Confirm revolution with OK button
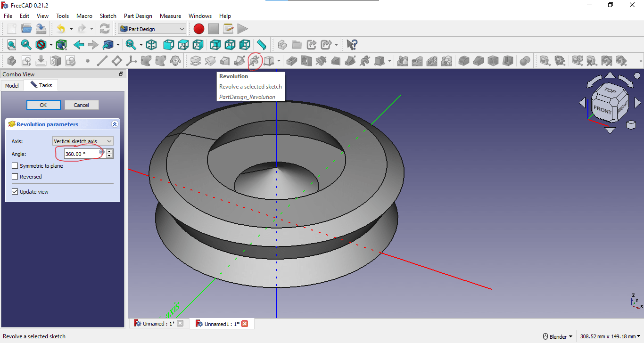644x343 pixels. pos(43,105)
